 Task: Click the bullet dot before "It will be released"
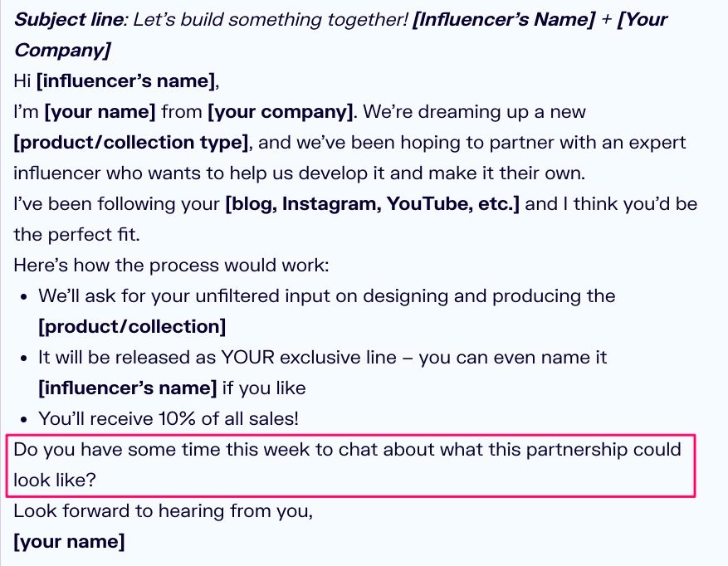coord(23,358)
